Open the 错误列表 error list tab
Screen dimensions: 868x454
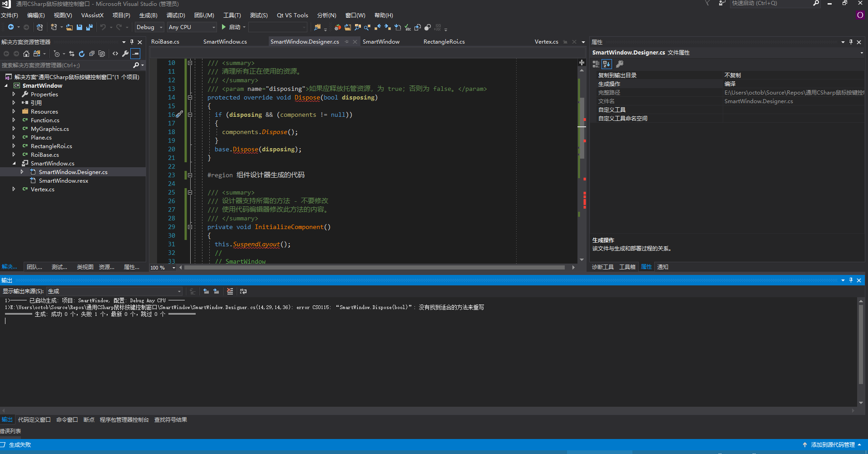click(10, 431)
